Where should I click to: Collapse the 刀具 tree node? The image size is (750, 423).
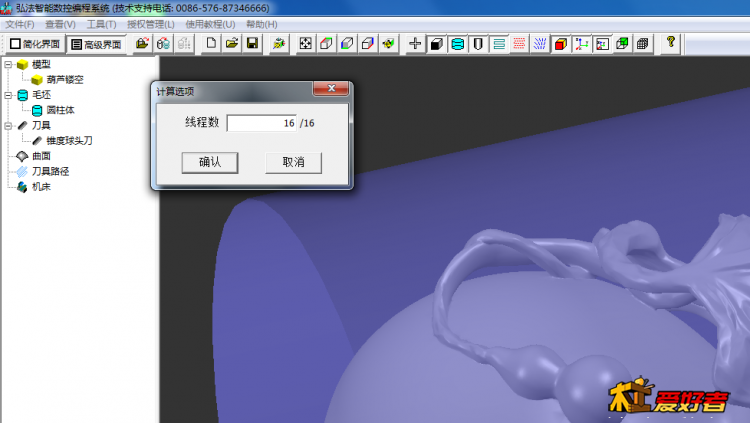8,125
